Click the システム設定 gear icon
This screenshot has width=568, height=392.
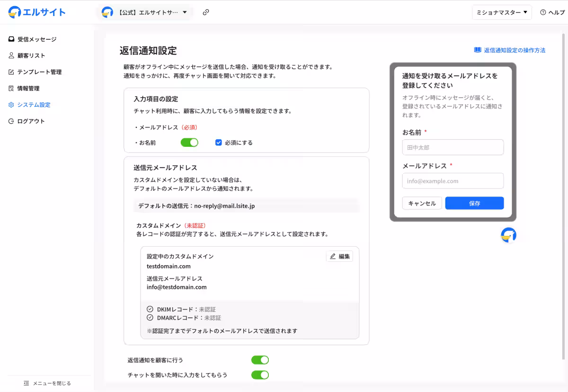(10, 105)
